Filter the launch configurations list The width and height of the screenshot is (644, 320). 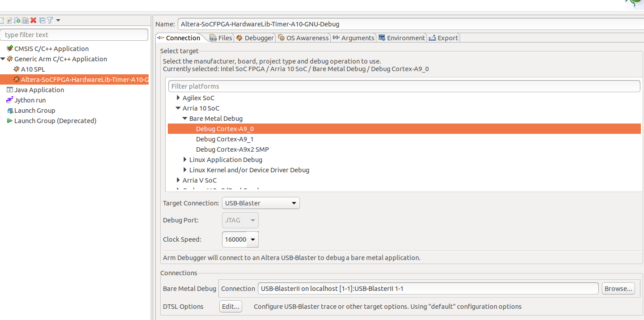pos(51,20)
